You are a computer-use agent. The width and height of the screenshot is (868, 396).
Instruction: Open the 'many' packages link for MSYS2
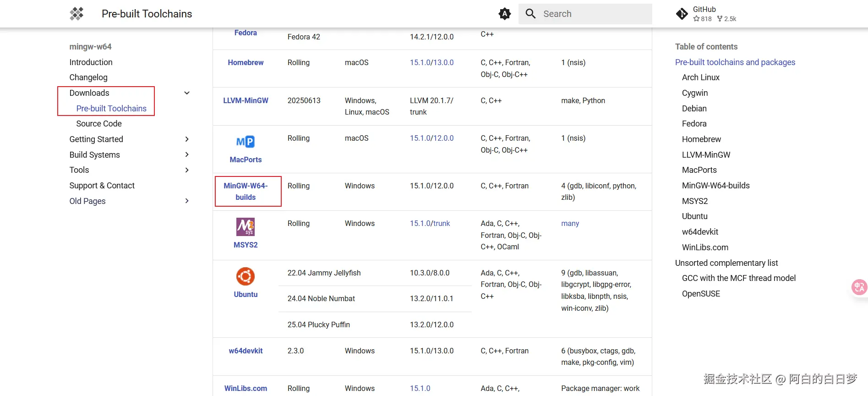click(570, 224)
